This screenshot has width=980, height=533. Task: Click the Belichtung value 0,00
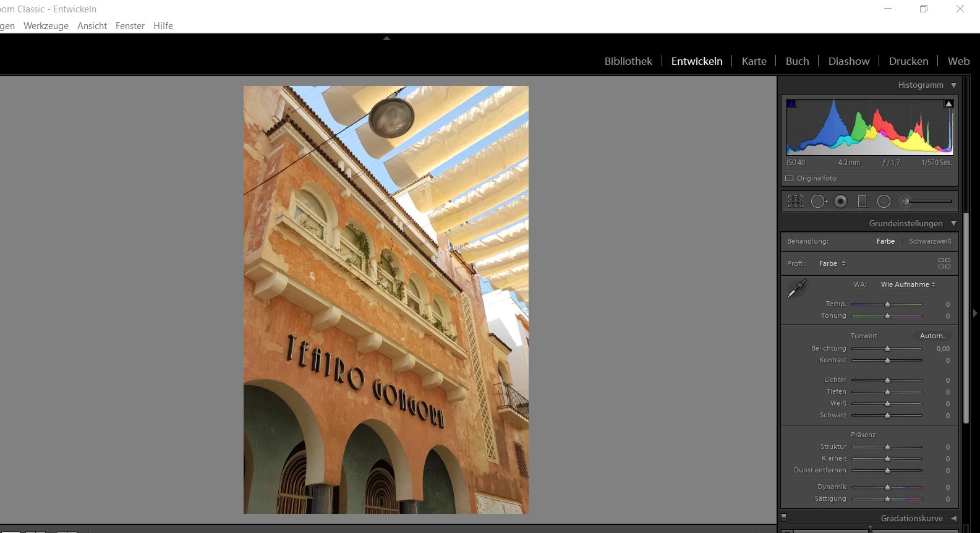pyautogui.click(x=943, y=349)
